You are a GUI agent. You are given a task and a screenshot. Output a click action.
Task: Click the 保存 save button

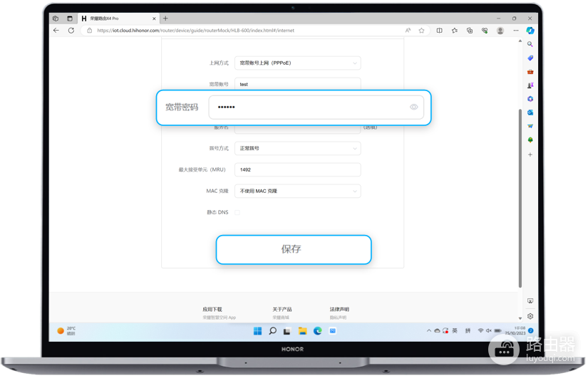(x=294, y=249)
